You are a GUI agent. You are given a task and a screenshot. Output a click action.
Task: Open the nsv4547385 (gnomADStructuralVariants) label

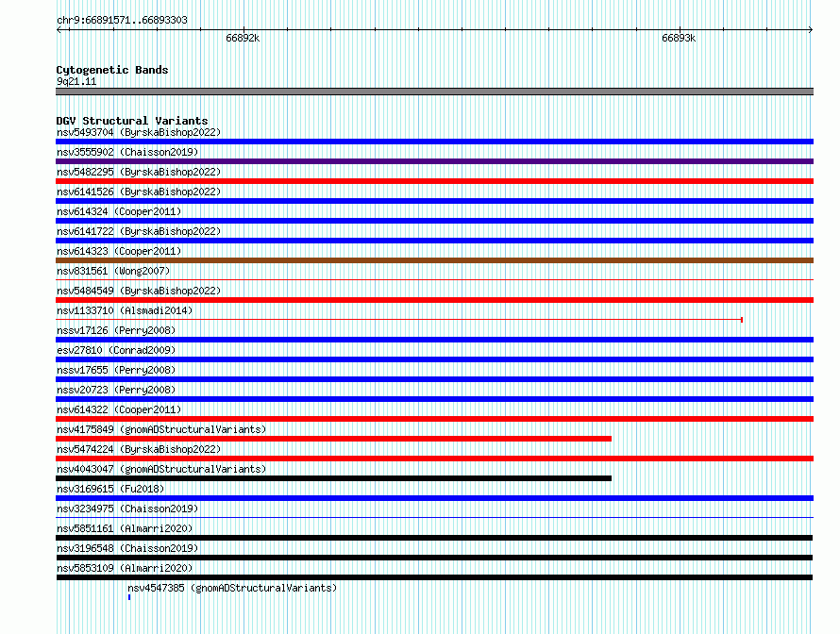pyautogui.click(x=232, y=588)
